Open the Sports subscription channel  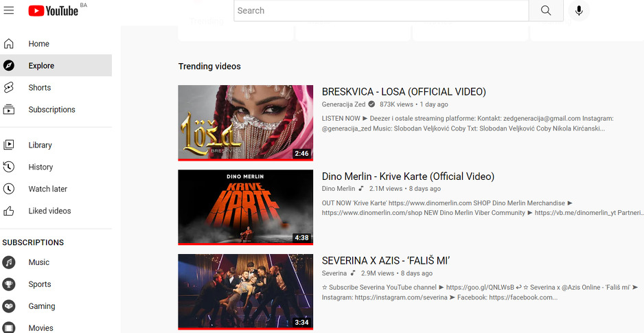coord(39,284)
